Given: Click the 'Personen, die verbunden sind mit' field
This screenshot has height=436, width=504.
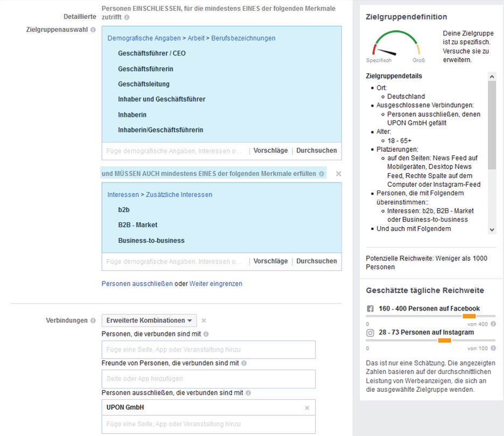Looking at the screenshot, I should point(208,349).
